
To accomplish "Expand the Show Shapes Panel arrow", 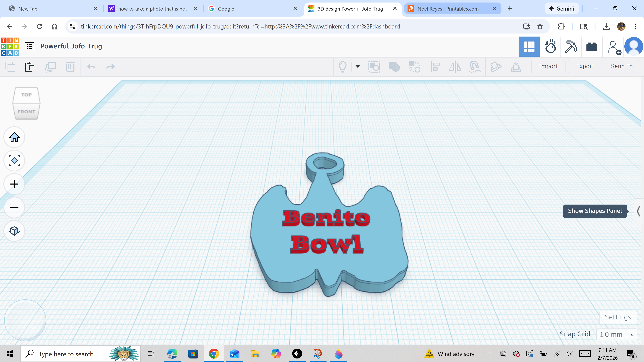I will tap(638, 211).
